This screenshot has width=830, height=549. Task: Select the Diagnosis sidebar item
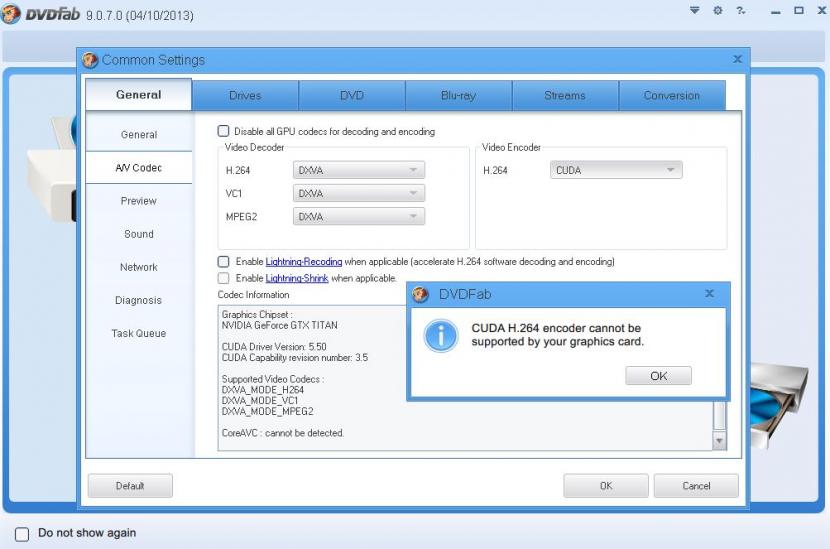pyautogui.click(x=138, y=300)
